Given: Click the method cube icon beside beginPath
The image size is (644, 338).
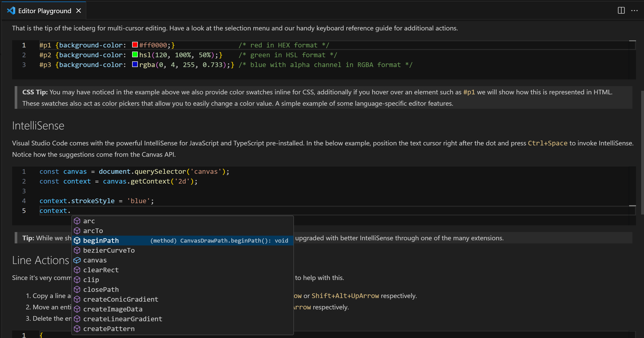Looking at the screenshot, I should click(x=77, y=241).
